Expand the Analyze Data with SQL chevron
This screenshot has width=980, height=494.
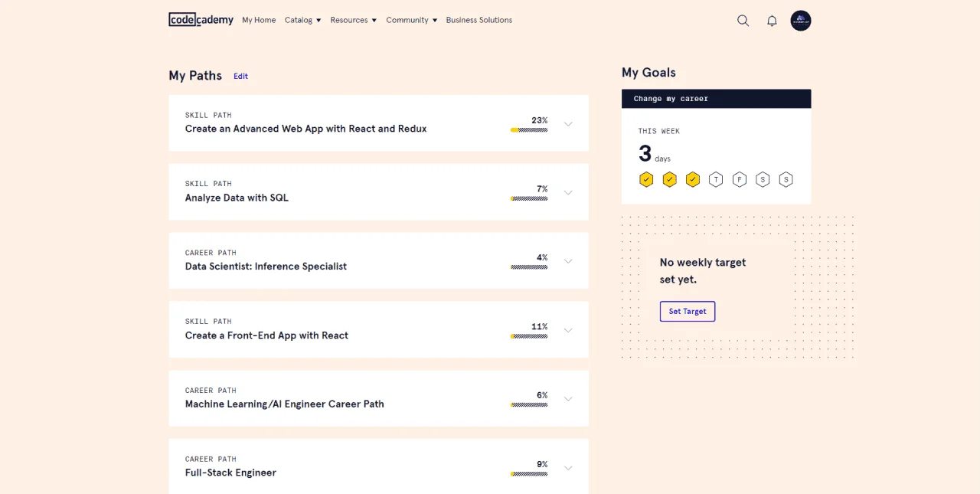pyautogui.click(x=568, y=192)
